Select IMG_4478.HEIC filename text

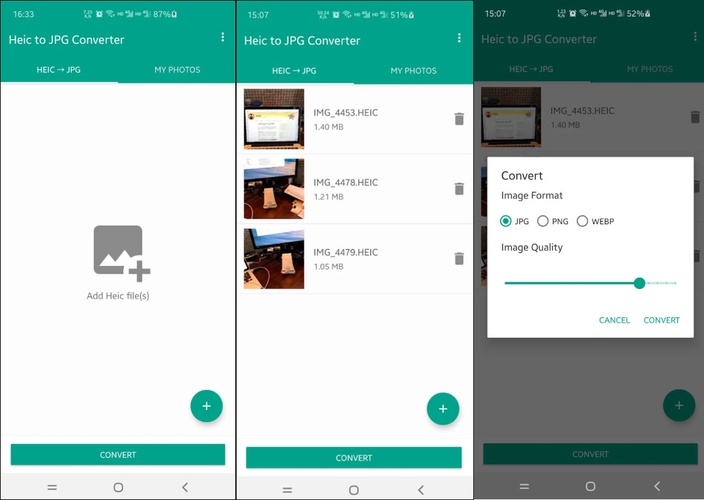(x=345, y=182)
